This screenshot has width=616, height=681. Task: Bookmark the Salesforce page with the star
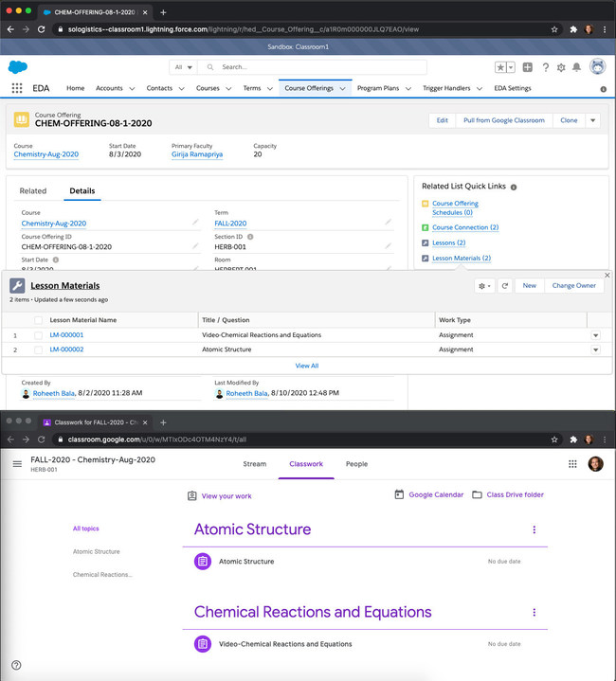(554, 29)
